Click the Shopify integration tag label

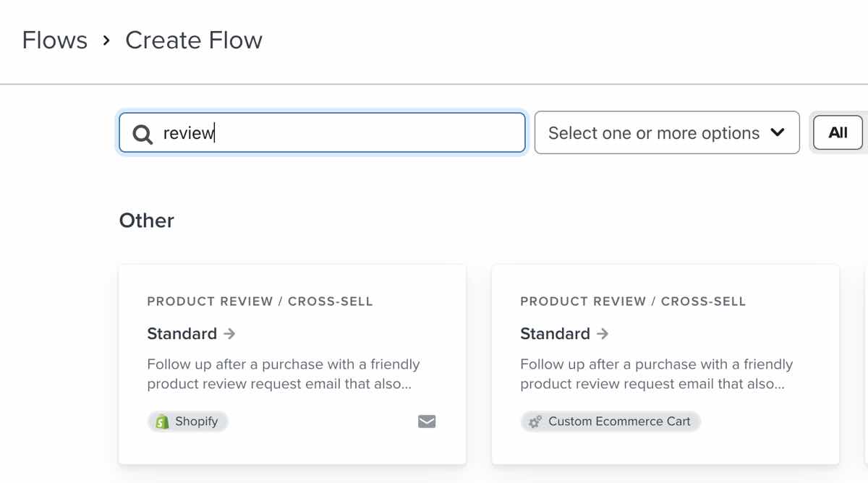click(196, 422)
